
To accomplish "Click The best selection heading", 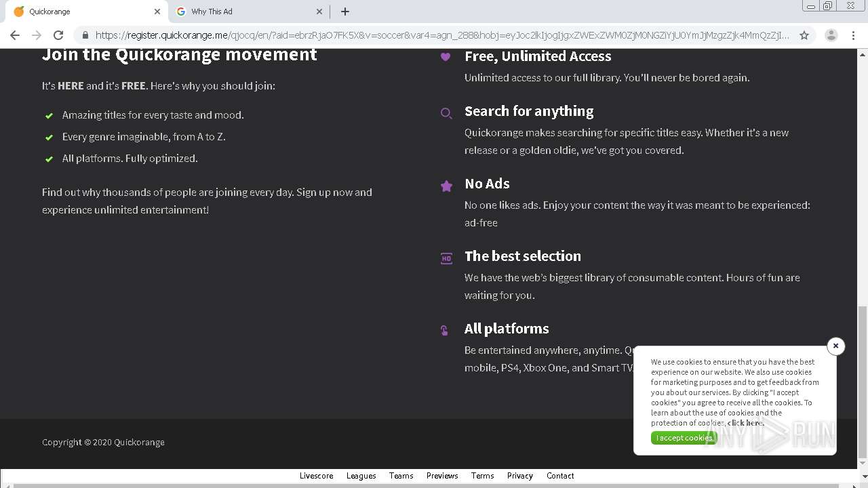I will point(523,256).
